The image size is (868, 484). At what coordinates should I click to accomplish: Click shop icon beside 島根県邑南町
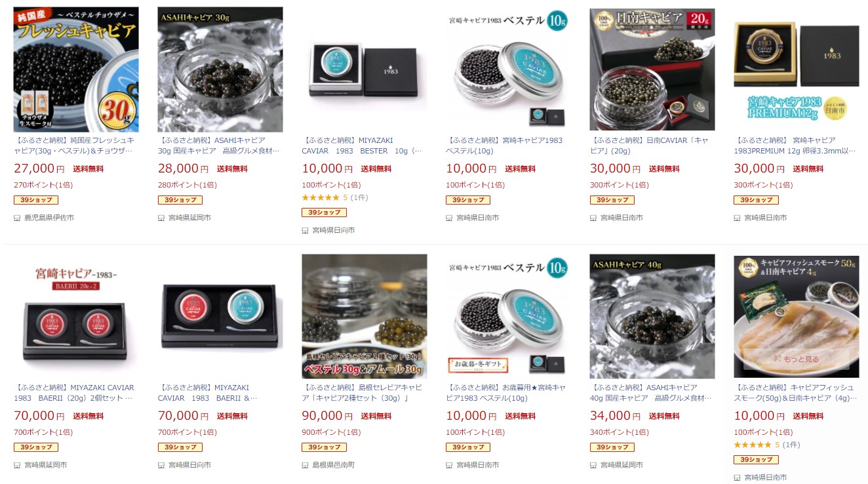coord(305,465)
